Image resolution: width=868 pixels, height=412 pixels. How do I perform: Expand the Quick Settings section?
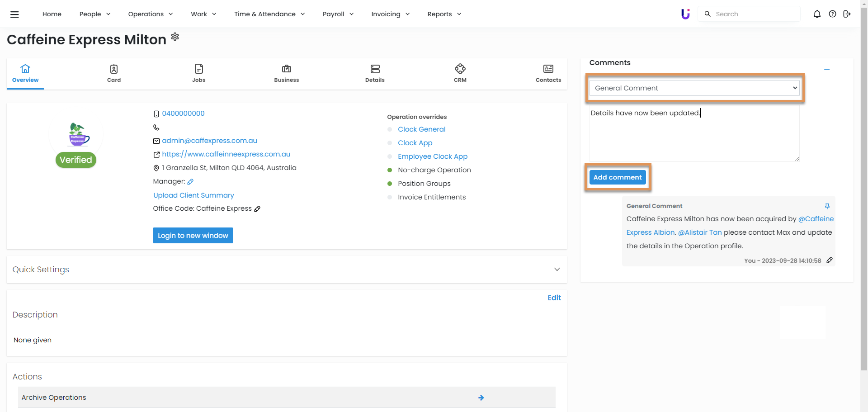tap(557, 270)
